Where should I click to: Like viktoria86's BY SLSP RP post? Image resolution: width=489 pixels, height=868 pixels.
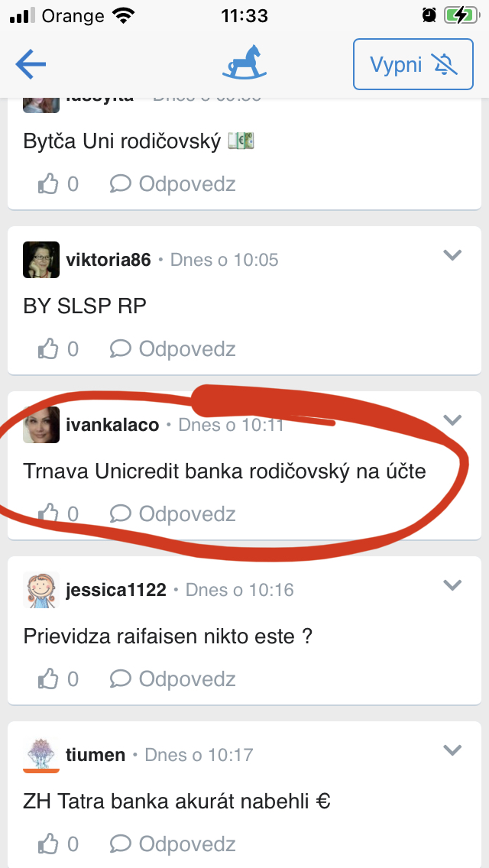(48, 348)
